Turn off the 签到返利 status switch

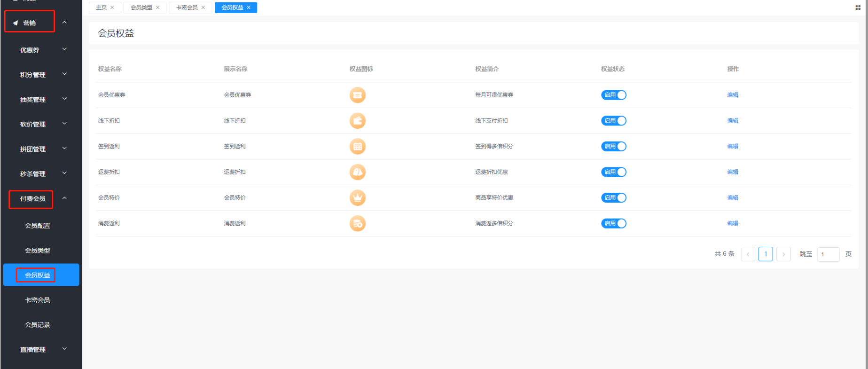click(x=613, y=147)
